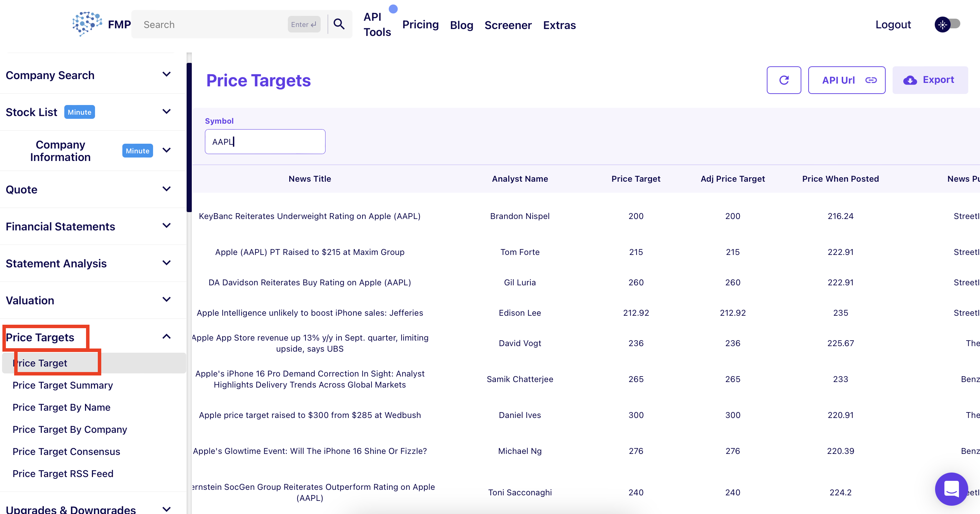Click the API Url button

(847, 80)
